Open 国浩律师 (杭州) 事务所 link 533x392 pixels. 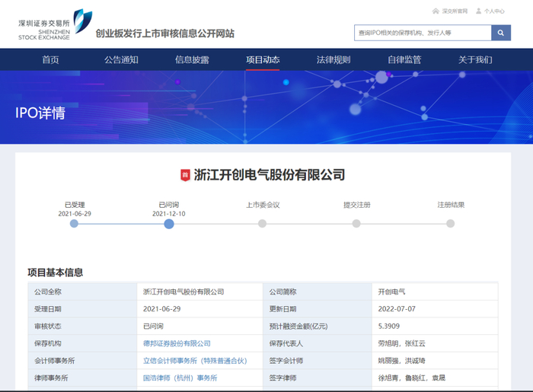[180, 378]
